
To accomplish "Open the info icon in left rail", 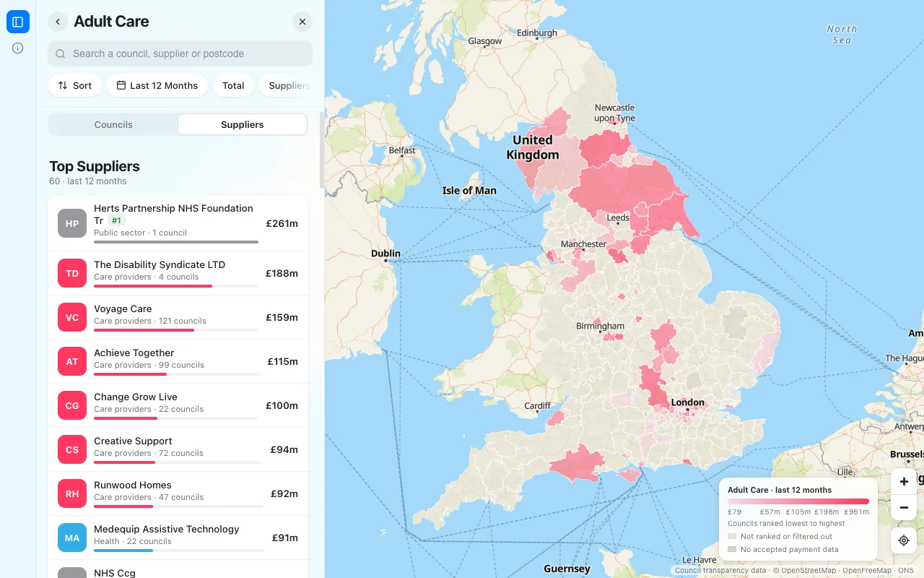I will pyautogui.click(x=18, y=48).
